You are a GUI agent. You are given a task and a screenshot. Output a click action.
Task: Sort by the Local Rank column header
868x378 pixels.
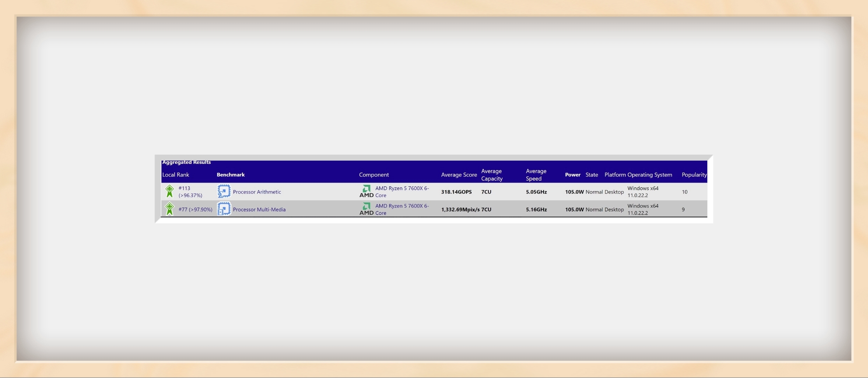[175, 175]
